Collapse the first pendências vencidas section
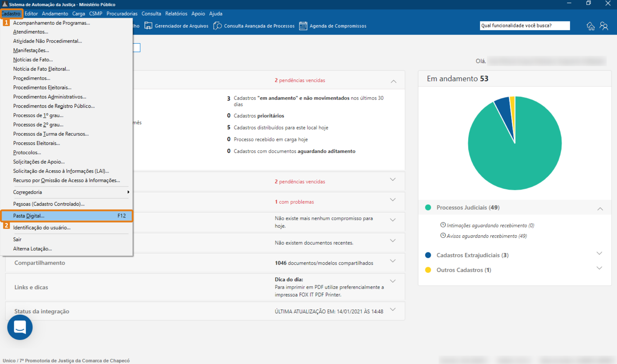The height and width of the screenshot is (364, 617). (x=393, y=81)
